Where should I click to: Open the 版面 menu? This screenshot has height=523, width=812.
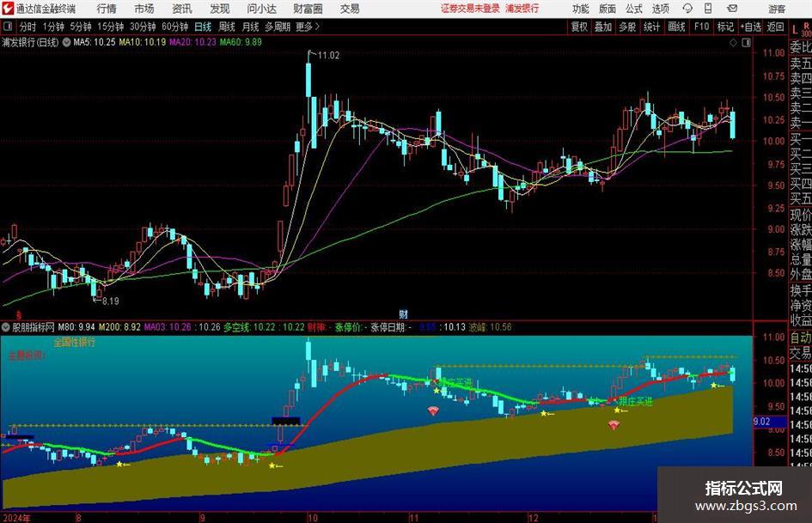coord(607,9)
